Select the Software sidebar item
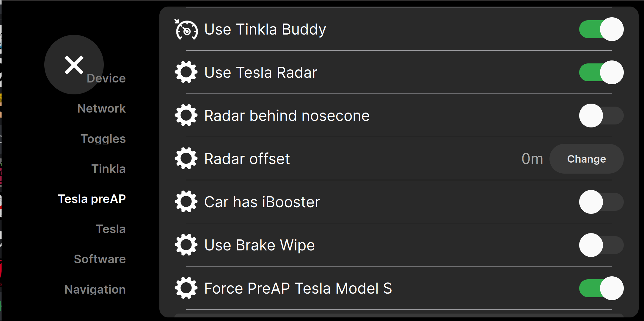The height and width of the screenshot is (321, 644). (100, 259)
